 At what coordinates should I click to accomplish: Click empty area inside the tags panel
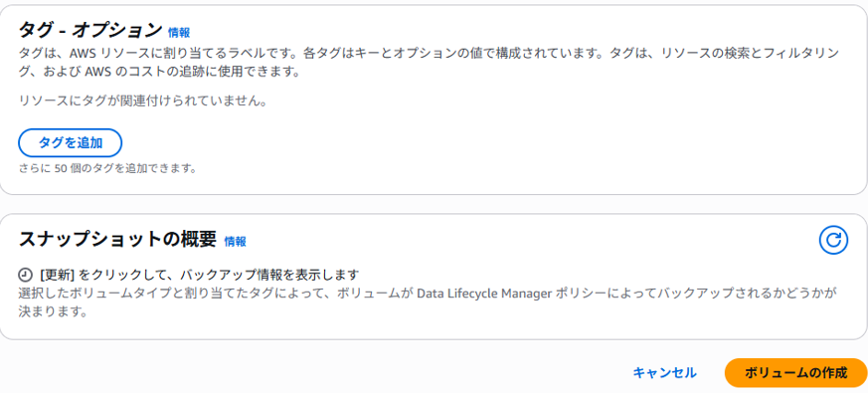(498, 138)
